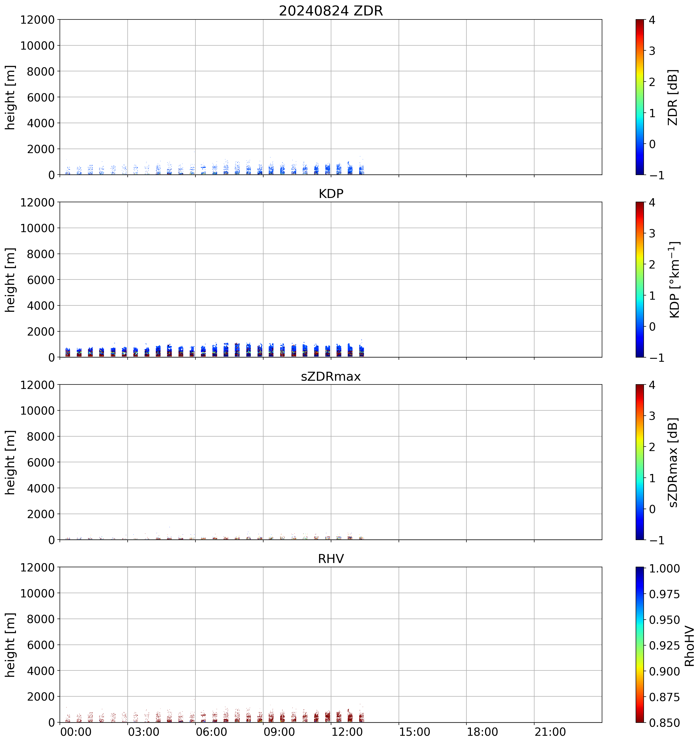This screenshot has width=700, height=743.
Task: Click the '20240824 ZDR' plot title
Action: coord(331,11)
